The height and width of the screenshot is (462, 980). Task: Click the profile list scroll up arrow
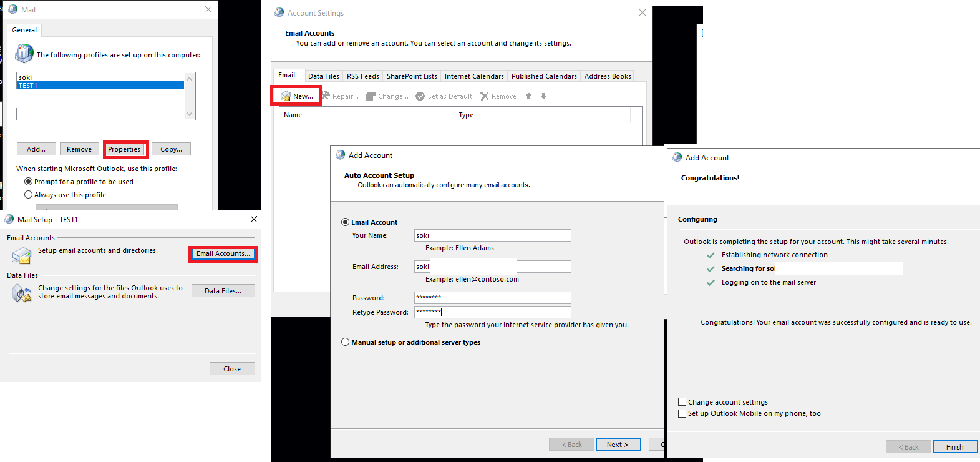click(190, 79)
